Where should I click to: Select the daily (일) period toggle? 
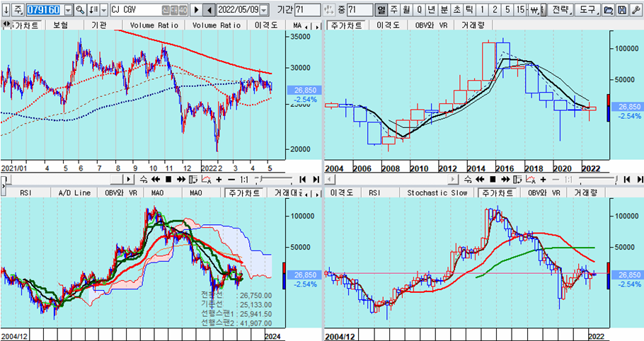pos(381,11)
